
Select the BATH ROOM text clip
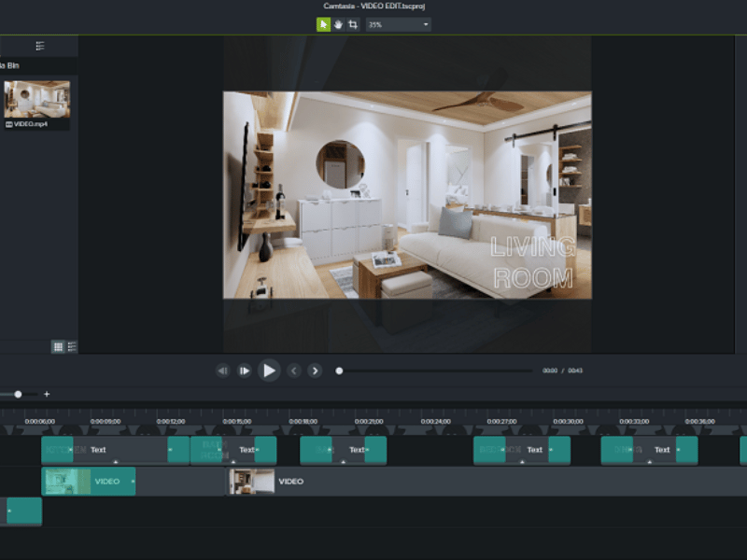(x=233, y=450)
